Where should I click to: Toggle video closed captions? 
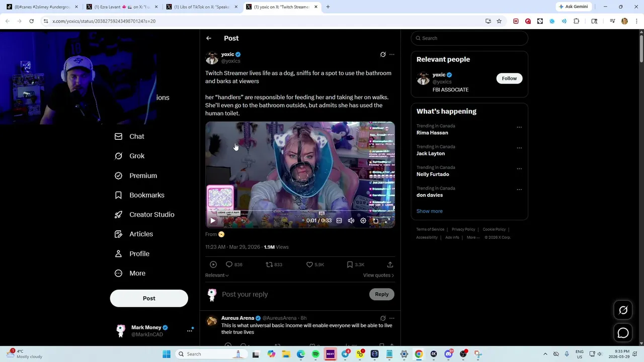tap(339, 221)
